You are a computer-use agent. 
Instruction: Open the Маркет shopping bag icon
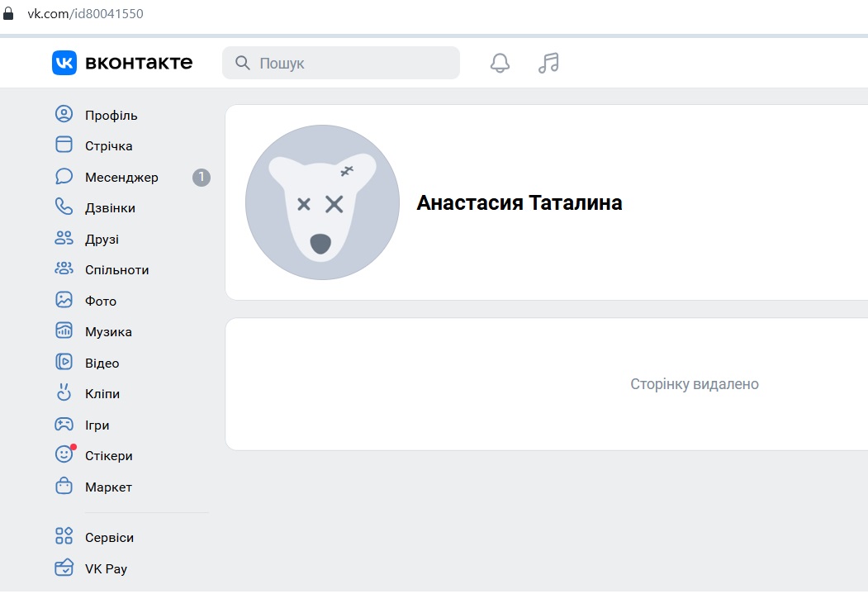64,487
